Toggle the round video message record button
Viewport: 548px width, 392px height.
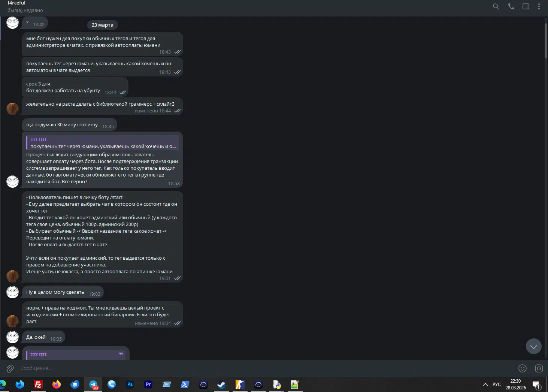pyautogui.click(x=539, y=368)
